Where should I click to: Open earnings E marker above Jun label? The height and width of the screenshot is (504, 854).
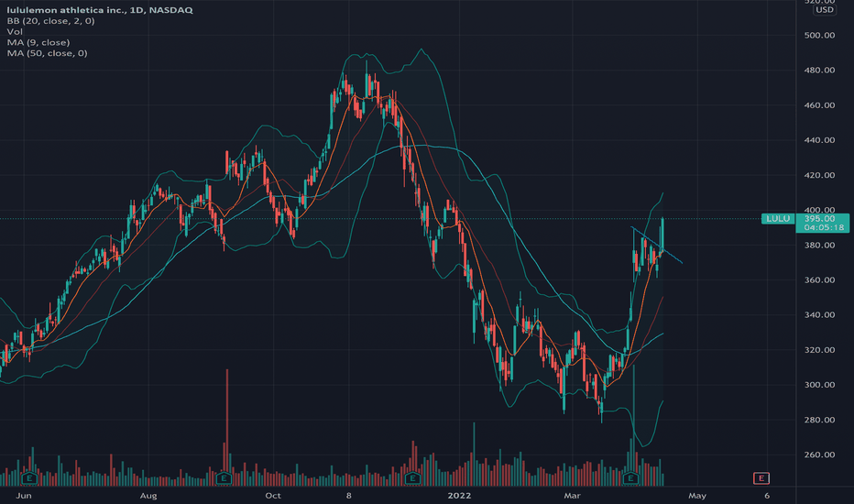pos(29,478)
